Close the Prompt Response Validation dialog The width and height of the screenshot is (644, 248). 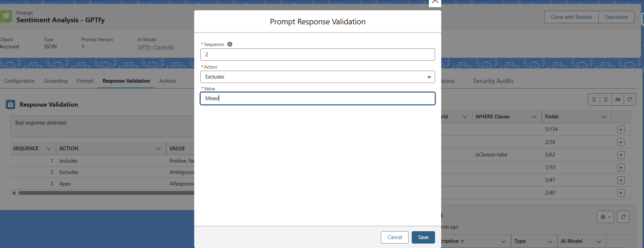(435, 2)
